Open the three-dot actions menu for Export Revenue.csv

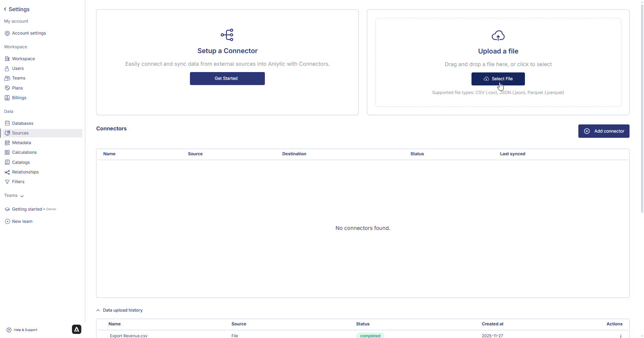pyautogui.click(x=621, y=336)
